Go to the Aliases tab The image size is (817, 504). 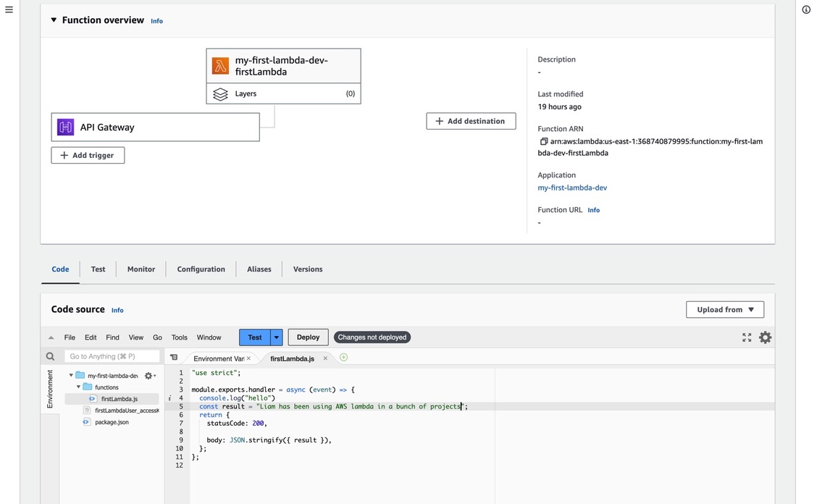click(259, 269)
